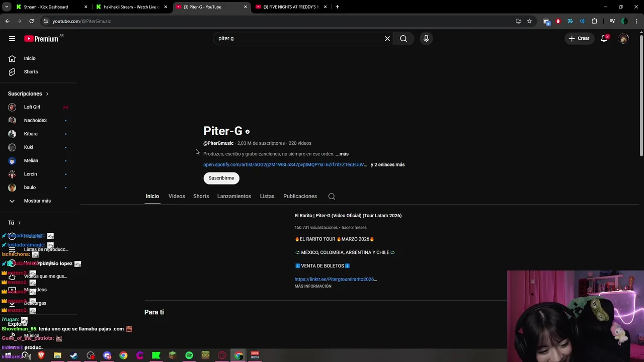Viewport: 644px width, 362px height.
Task: Open the Tú section chevron
Action: 20,223
